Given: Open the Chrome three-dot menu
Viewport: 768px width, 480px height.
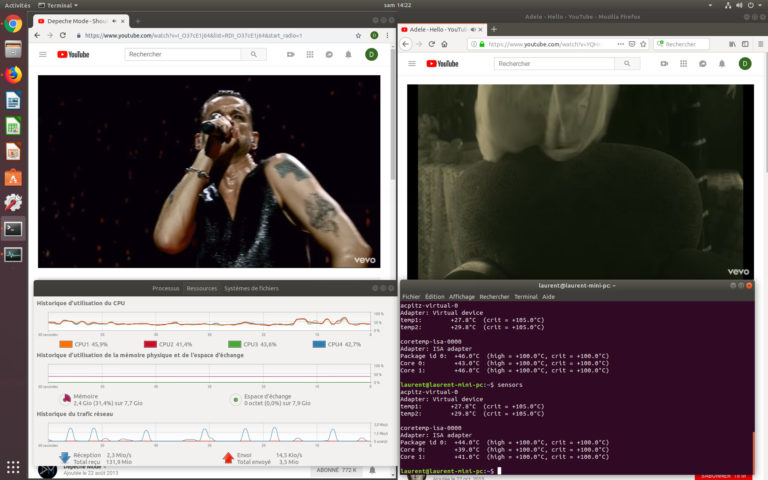Looking at the screenshot, I should tap(387, 35).
